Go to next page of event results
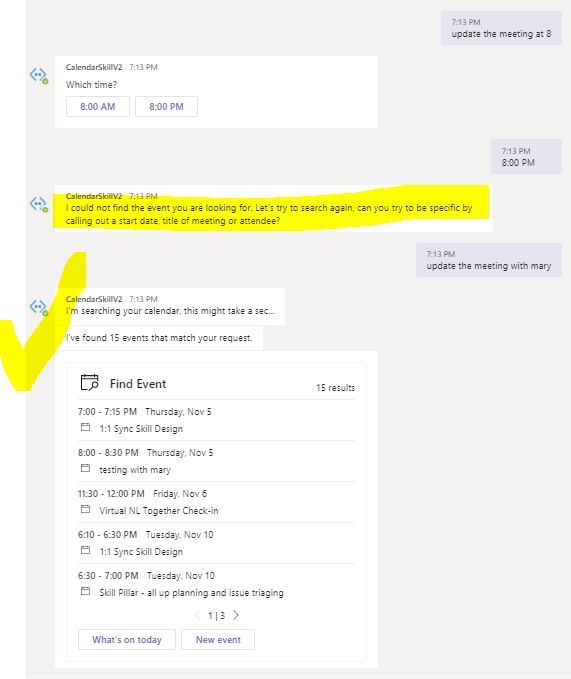This screenshot has height=679, width=571. [x=236, y=615]
